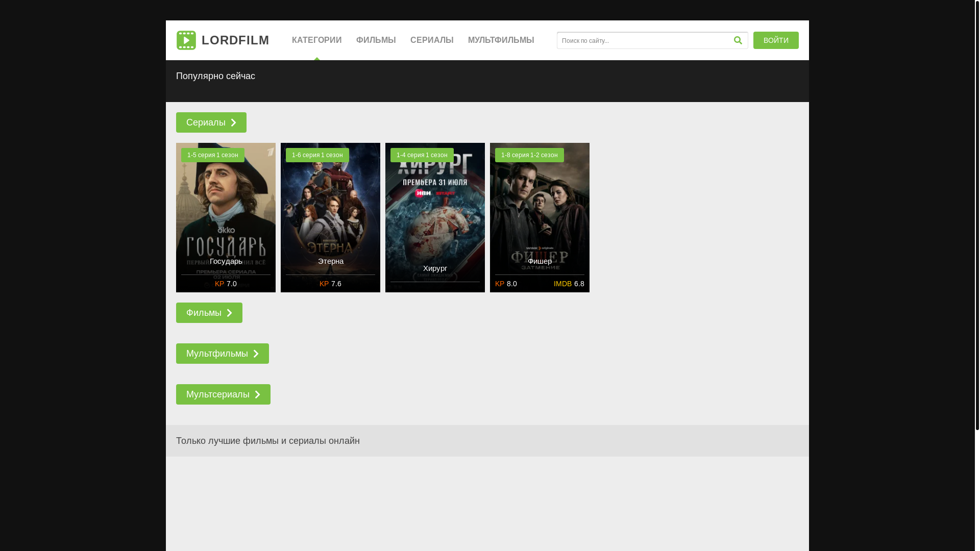Click the LordFilm play logo icon
The height and width of the screenshot is (551, 980).
[186, 40]
